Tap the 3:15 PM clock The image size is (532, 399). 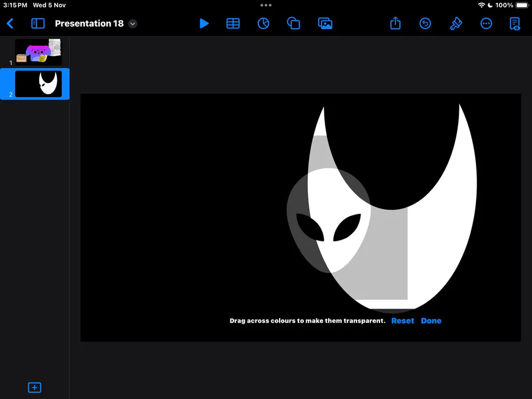(15, 5)
